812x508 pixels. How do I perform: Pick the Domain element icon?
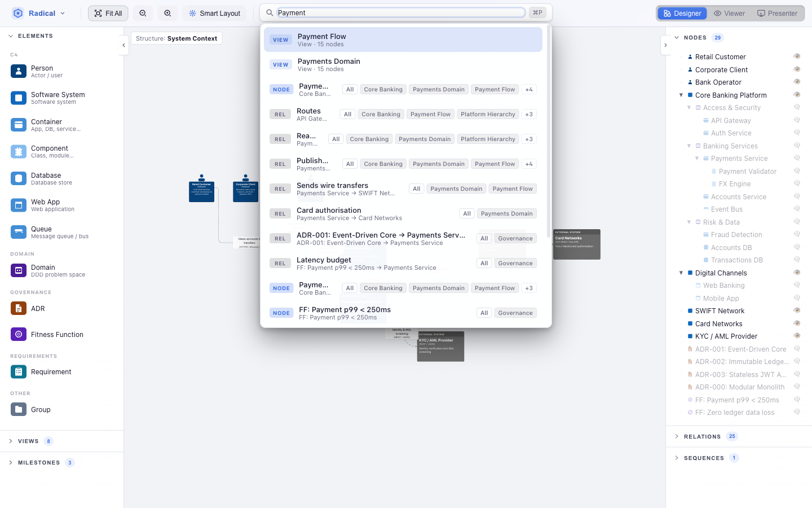(x=19, y=270)
